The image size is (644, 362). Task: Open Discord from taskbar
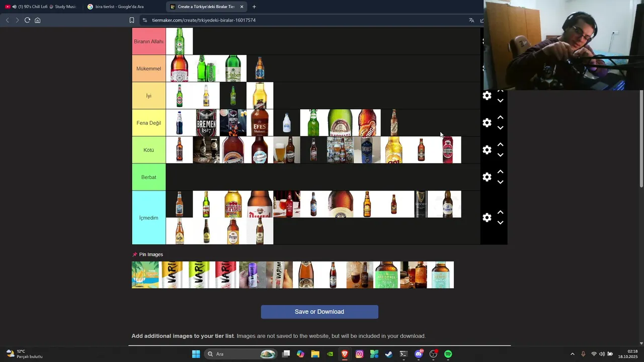[x=419, y=354]
